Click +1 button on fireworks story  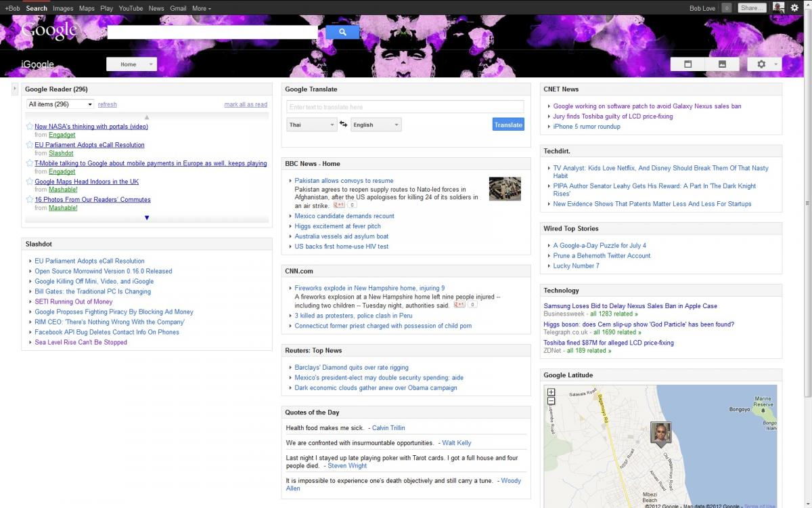tap(459, 305)
